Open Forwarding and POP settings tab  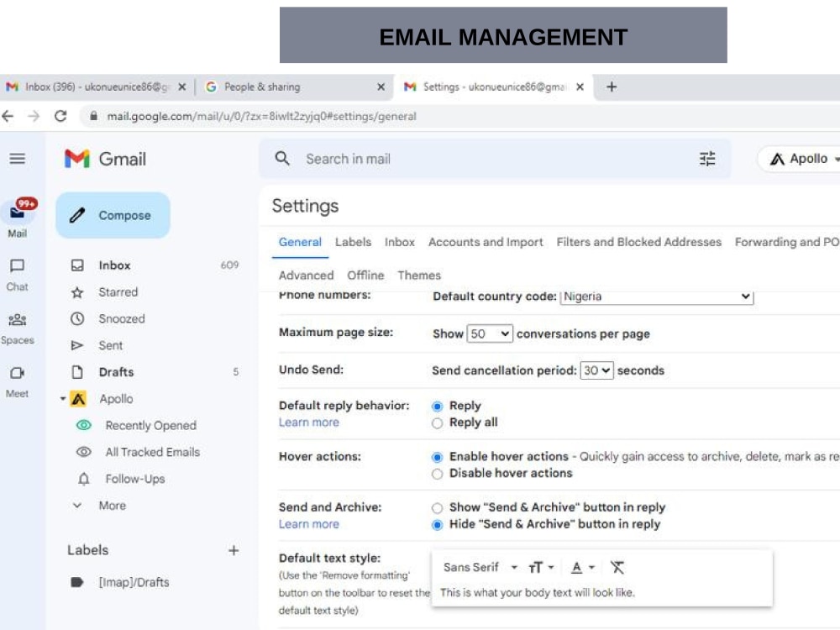coord(787,242)
